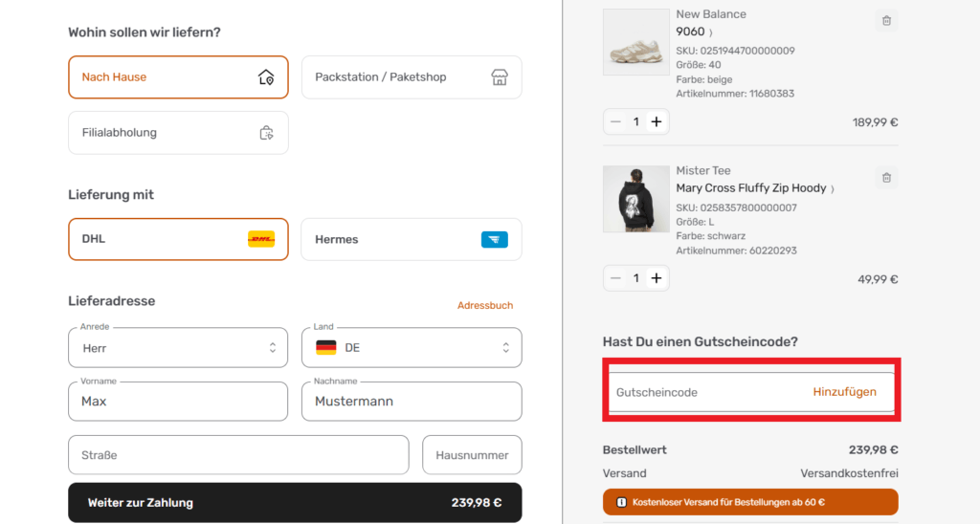Choose Filialabholung pickup option
980x524 pixels.
(x=178, y=132)
